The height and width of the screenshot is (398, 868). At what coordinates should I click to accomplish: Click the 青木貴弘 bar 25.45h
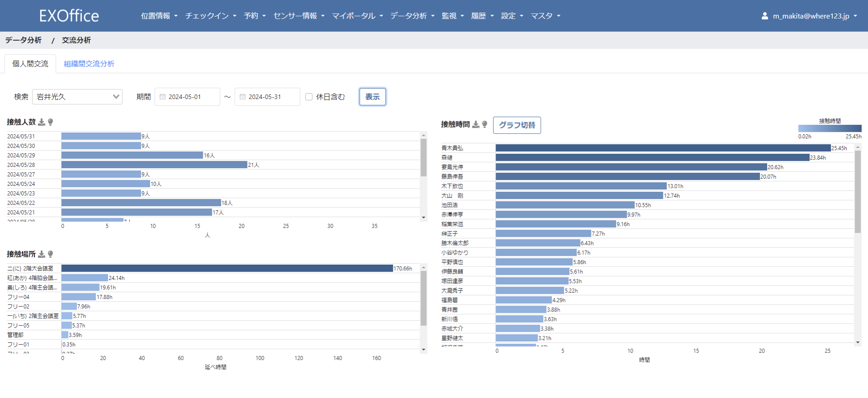[663, 148]
